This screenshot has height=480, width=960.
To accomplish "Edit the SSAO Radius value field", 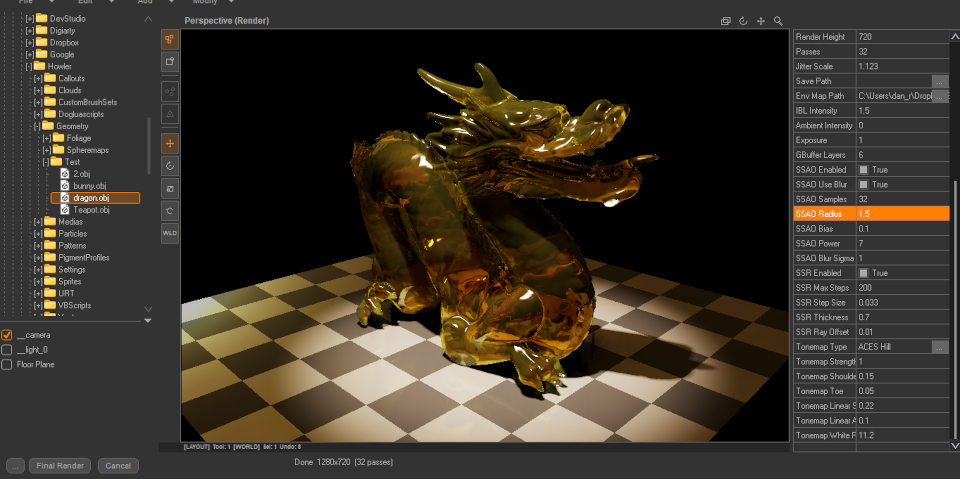I will [902, 214].
